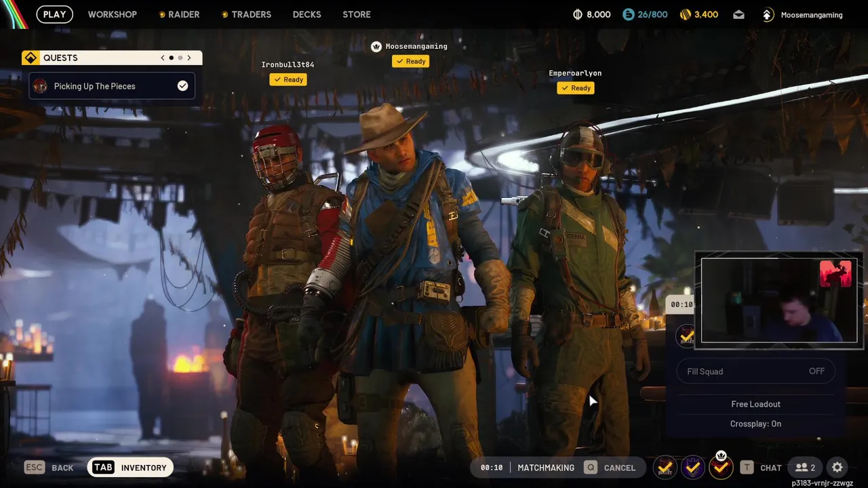868x488 pixels.
Task: Choose the Free Loadout option
Action: (x=755, y=404)
